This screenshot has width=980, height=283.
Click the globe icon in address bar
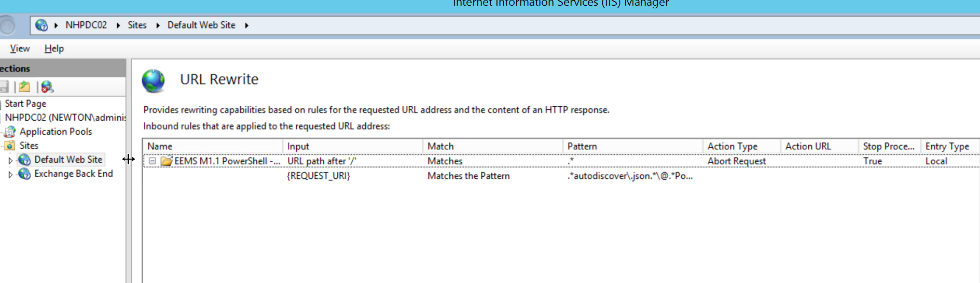point(42,25)
